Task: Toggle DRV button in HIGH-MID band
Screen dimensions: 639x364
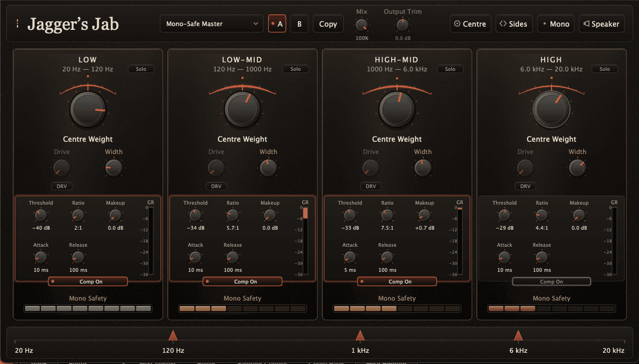Action: 370,187
